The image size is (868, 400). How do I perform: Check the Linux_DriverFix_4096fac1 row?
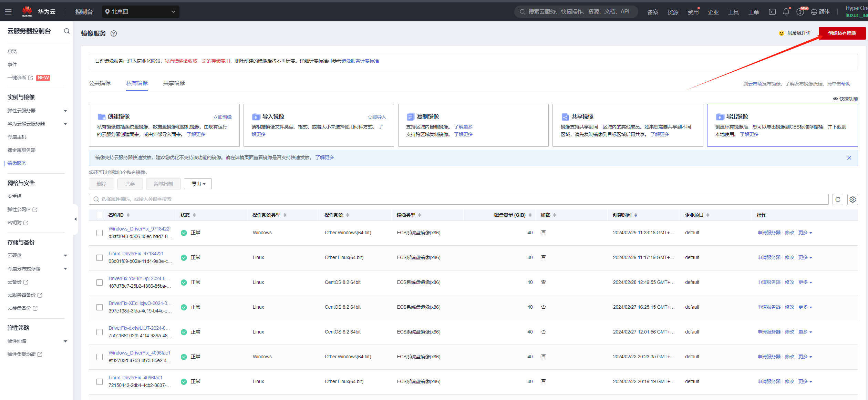click(100, 382)
